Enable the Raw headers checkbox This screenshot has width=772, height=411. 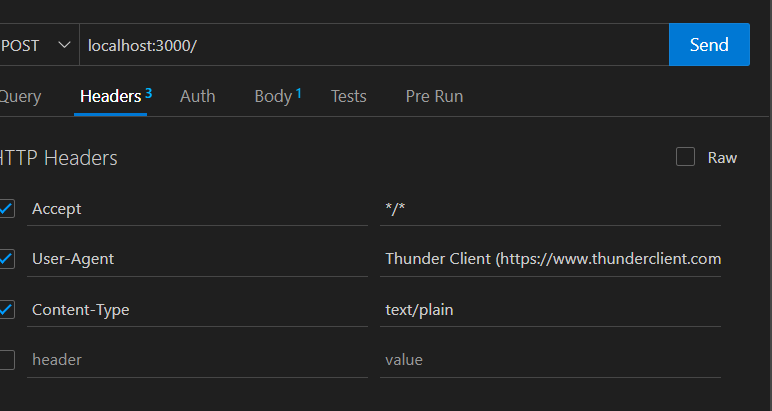(x=685, y=157)
